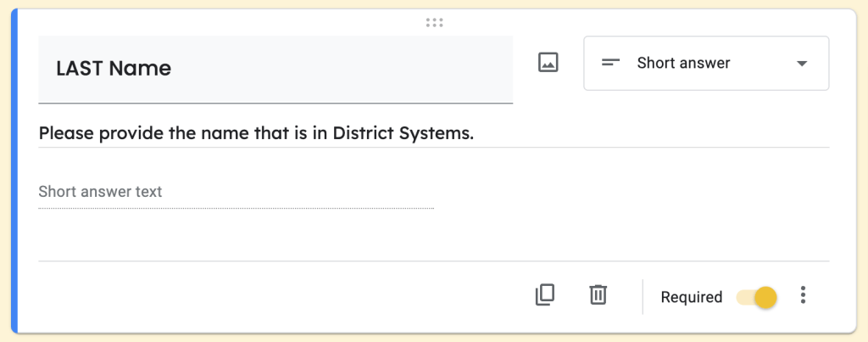Click the blue accent bar on the card's left edge
Image resolution: width=868 pixels, height=342 pixels.
tap(14, 170)
